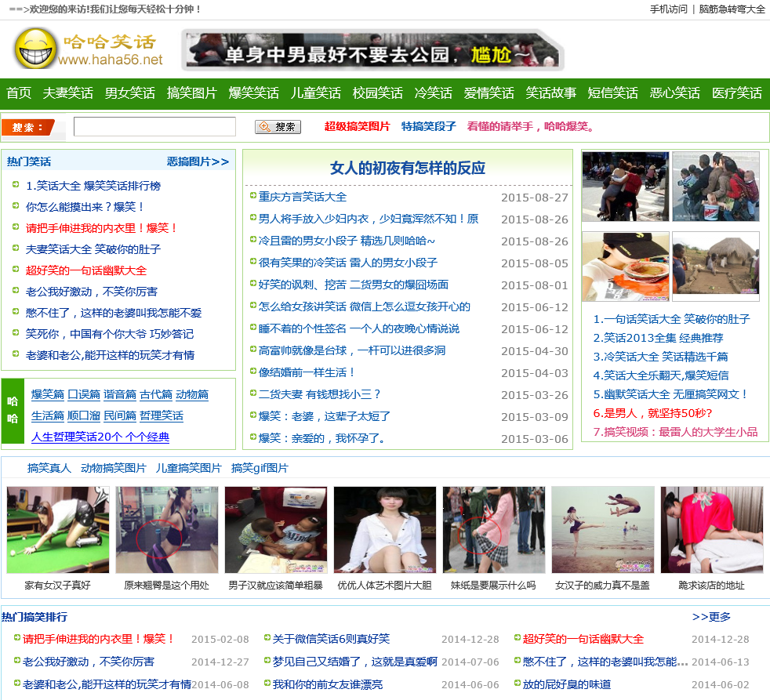The width and height of the screenshot is (770, 700).
Task: Open the couple on motorcycle thumbnail
Action: click(625, 187)
